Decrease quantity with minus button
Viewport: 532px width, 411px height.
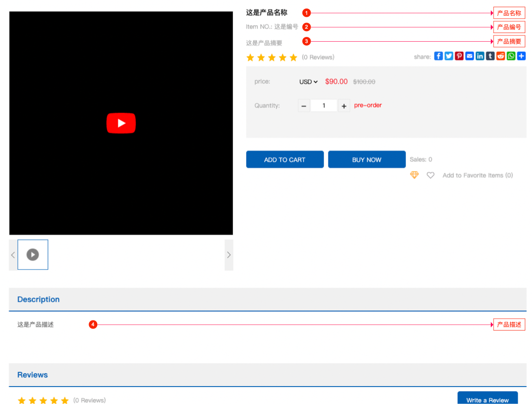point(304,106)
